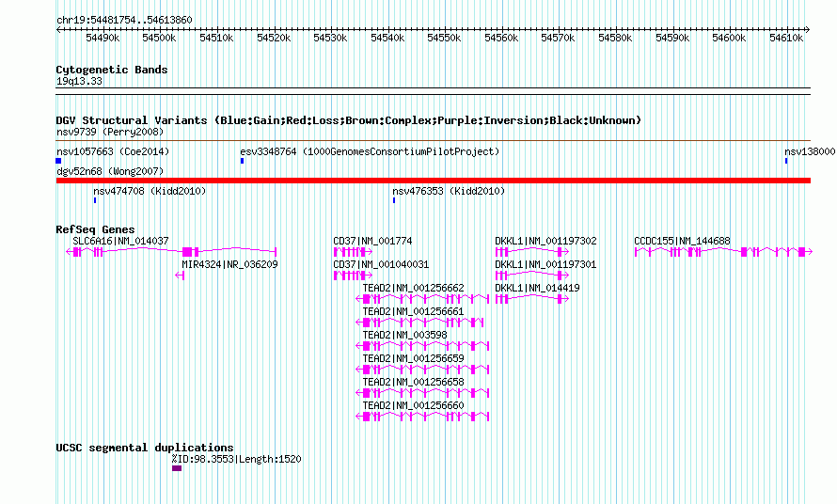Select the DGV Structural Variants track title
Screen dimensions: 837x504
tap(348, 120)
